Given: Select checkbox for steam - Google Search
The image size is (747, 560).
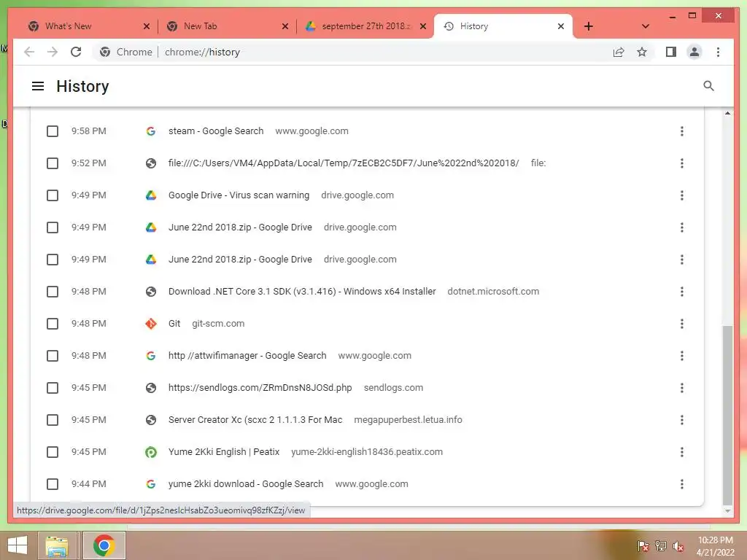Looking at the screenshot, I should tap(53, 131).
